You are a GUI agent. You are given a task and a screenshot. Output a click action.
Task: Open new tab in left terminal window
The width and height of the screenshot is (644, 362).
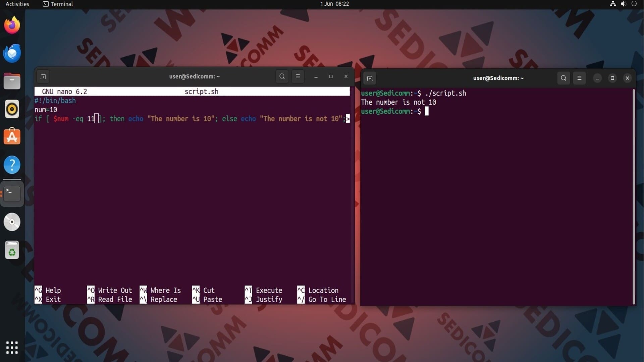pyautogui.click(x=43, y=76)
